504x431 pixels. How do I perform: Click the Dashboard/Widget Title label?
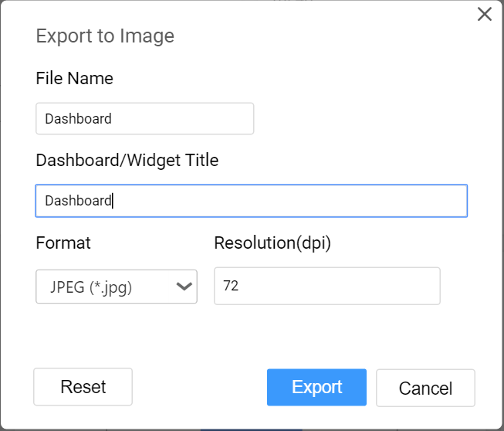pyautogui.click(x=127, y=160)
